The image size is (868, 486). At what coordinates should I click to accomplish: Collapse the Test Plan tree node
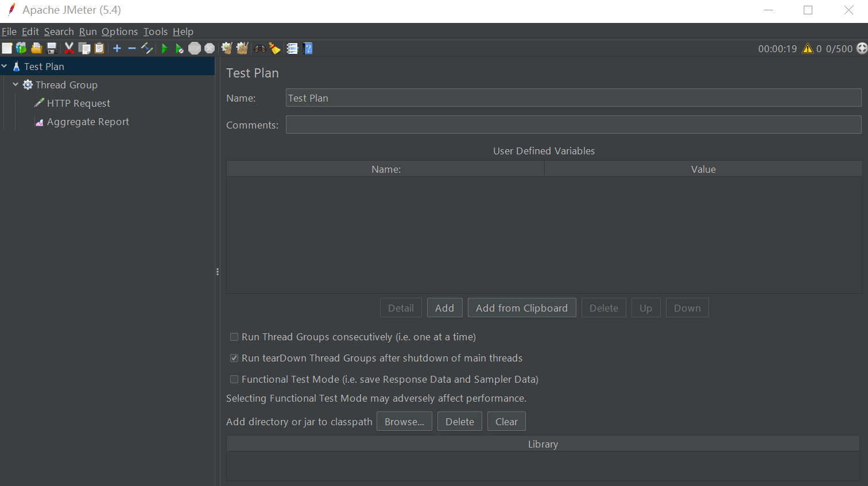(5, 67)
